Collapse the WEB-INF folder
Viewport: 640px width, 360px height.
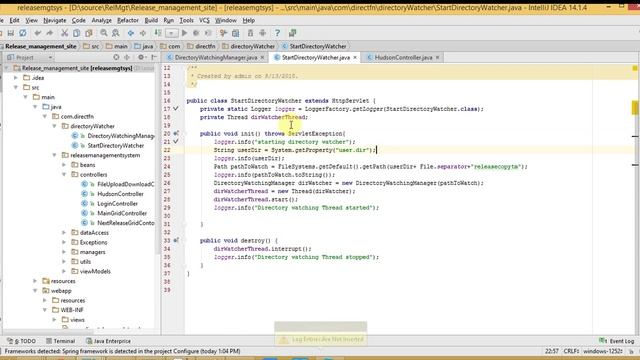45,310
